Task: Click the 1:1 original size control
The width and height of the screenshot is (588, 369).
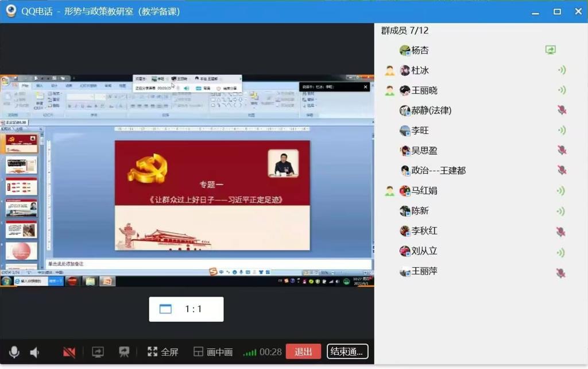Action: (186, 309)
